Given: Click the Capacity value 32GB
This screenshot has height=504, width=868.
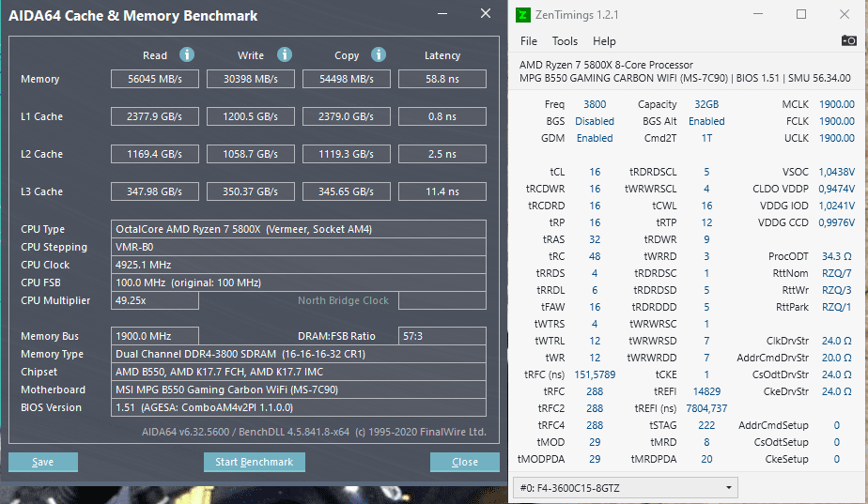Looking at the screenshot, I should click(x=706, y=104).
